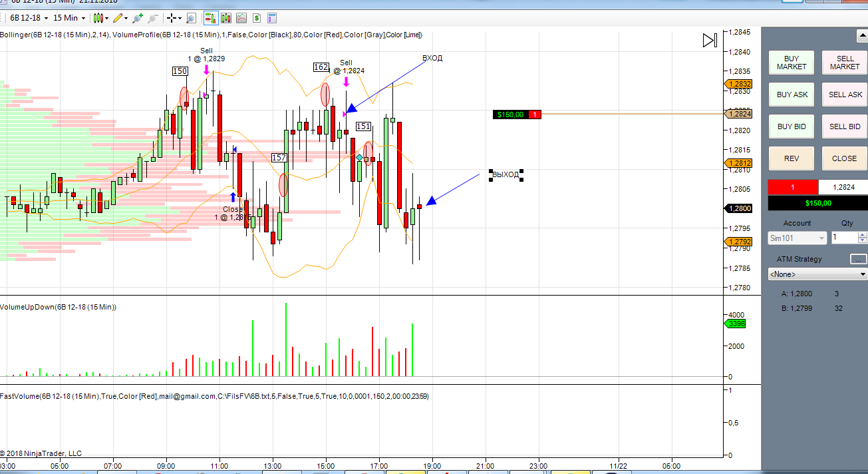This screenshot has height=474, width=868.
Task: Click the SELL BID button
Action: (845, 126)
